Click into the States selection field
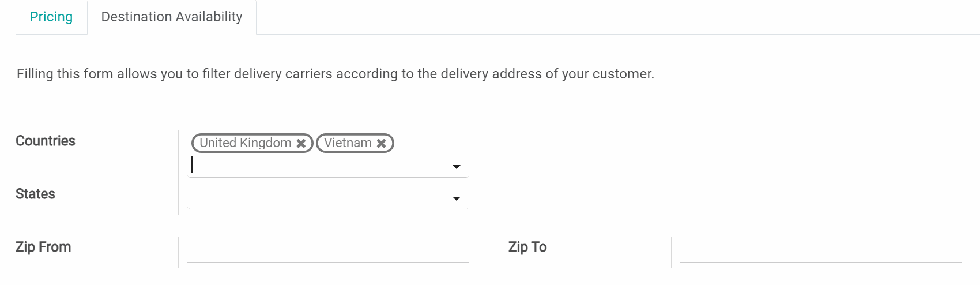Viewport: 980px width, 285px height. [x=317, y=198]
